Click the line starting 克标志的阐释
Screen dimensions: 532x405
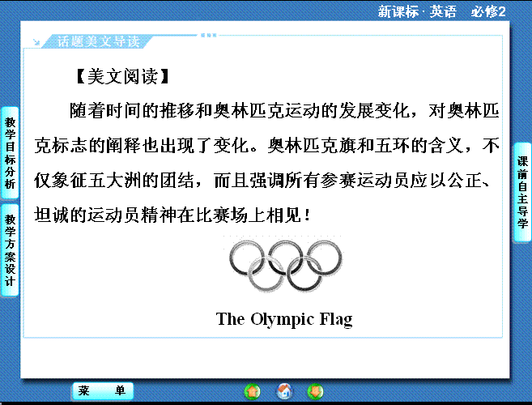click(266, 146)
